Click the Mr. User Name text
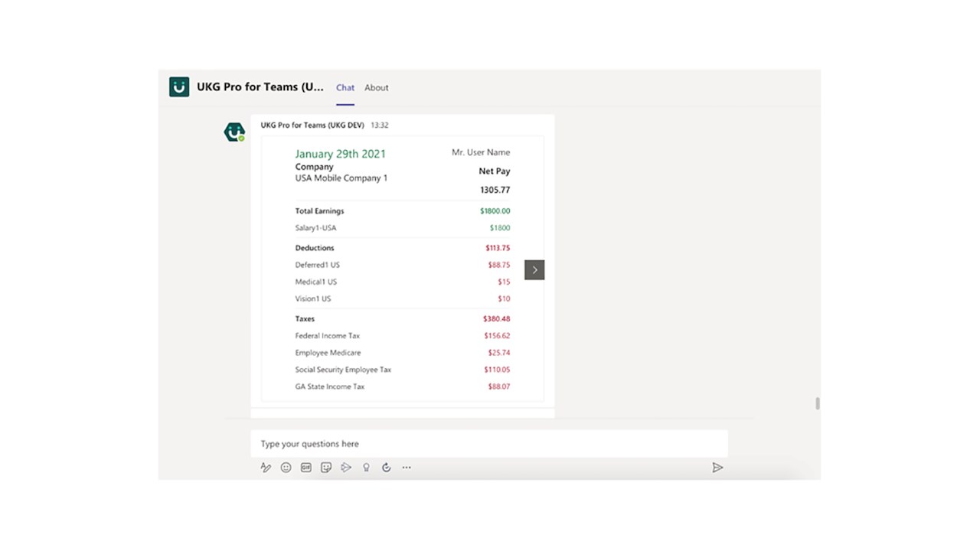This screenshot has width=980, height=551. click(x=481, y=152)
